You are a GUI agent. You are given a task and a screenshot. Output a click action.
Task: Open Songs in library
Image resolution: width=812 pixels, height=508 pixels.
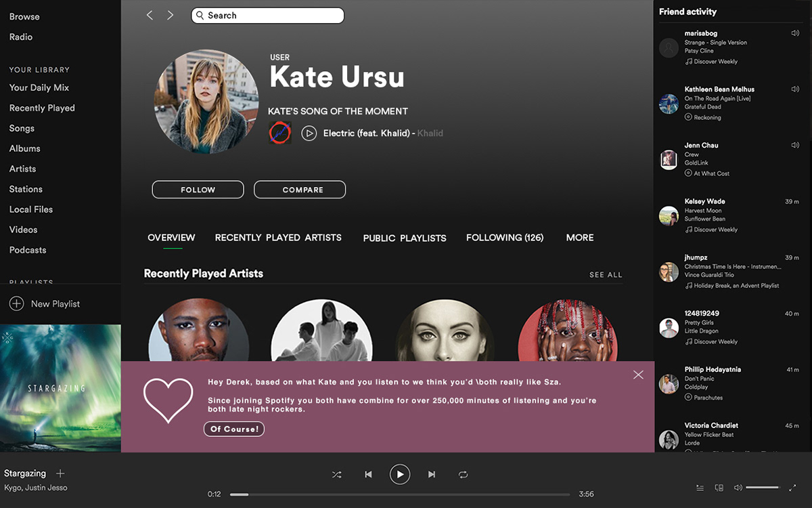[x=22, y=128]
